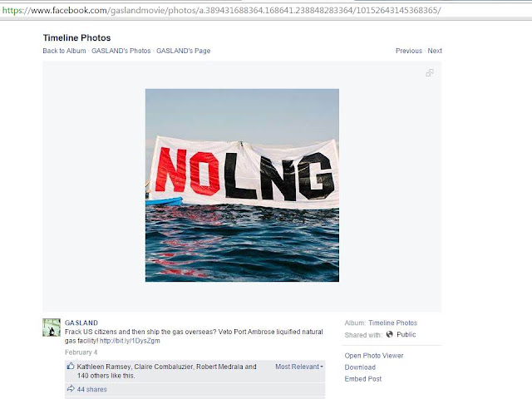View the 44 shares link
532x399 pixels.
pyautogui.click(x=92, y=389)
